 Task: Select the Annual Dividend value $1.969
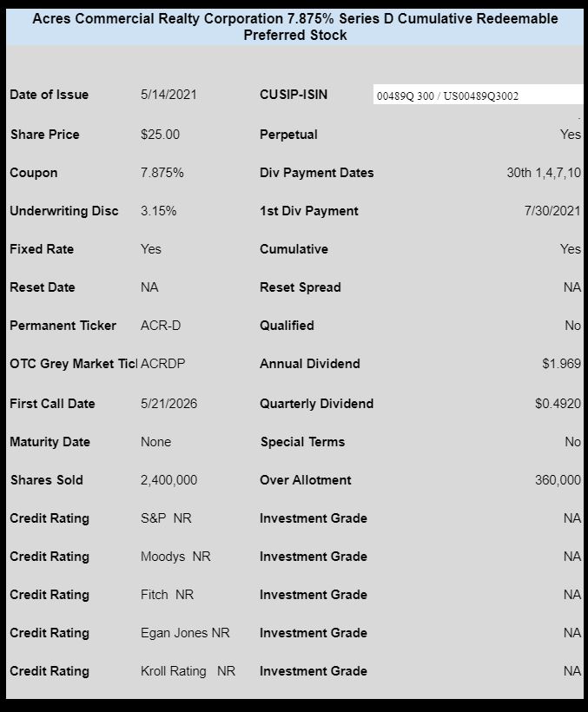click(x=562, y=364)
